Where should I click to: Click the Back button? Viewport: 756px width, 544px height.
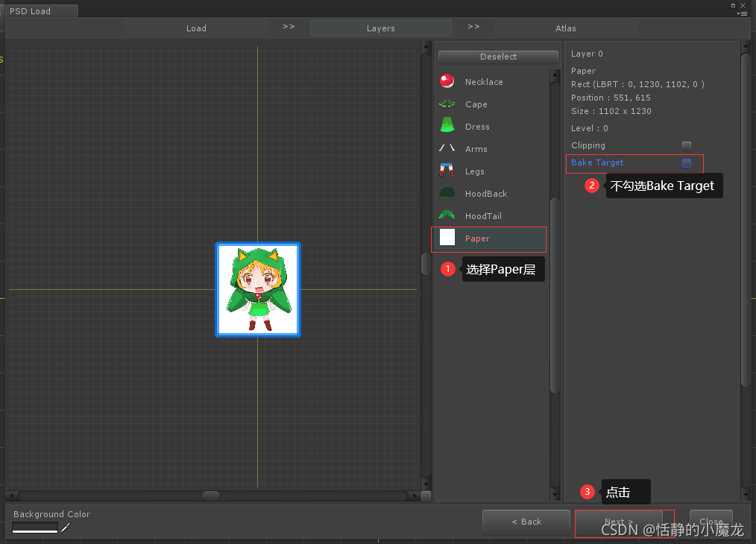coord(526,522)
